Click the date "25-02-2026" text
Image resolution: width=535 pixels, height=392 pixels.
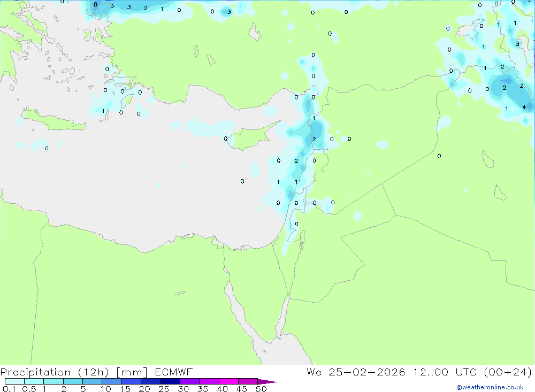tap(367, 372)
